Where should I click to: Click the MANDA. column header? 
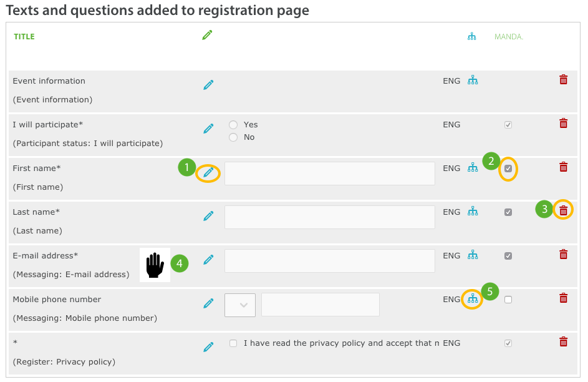509,37
